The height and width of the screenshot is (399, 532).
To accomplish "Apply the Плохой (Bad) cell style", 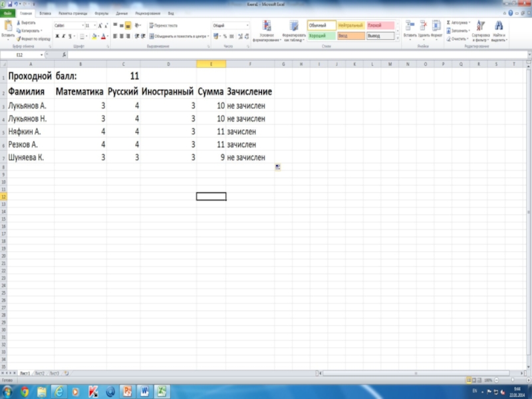I will pyautogui.click(x=380, y=25).
